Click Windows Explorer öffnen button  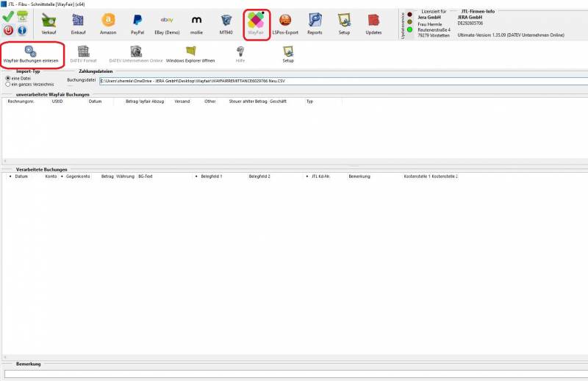coord(190,54)
